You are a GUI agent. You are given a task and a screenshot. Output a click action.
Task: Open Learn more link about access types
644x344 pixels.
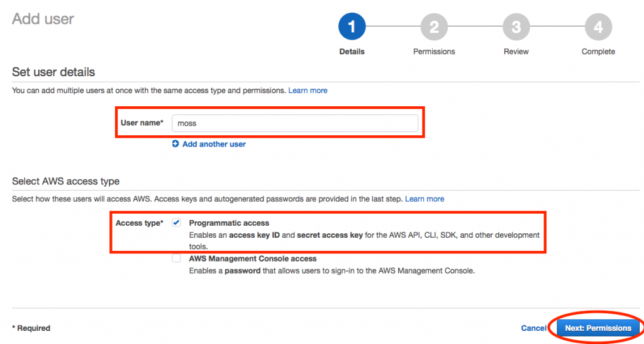click(425, 199)
